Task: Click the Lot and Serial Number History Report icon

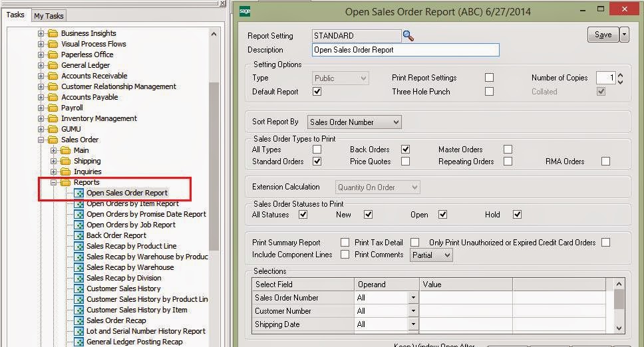Action: pos(79,332)
